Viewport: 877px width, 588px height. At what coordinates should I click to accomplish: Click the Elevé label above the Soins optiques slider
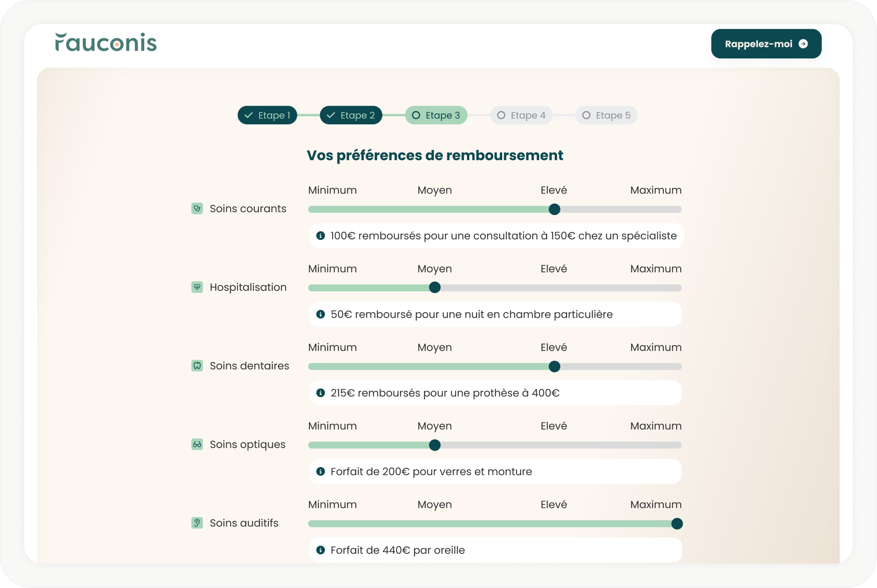[x=554, y=426]
